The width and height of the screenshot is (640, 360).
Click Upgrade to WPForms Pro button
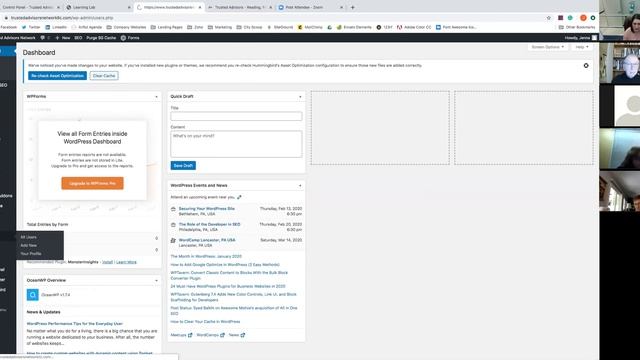(x=92, y=183)
